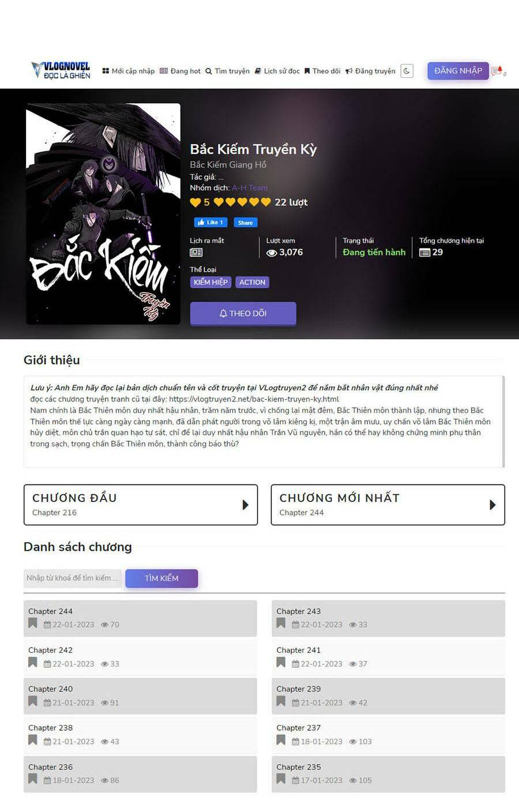Image resolution: width=519 pixels, height=812 pixels.
Task: Open latest chapter via Chương Mới Nhất arrow
Action: [x=492, y=505]
